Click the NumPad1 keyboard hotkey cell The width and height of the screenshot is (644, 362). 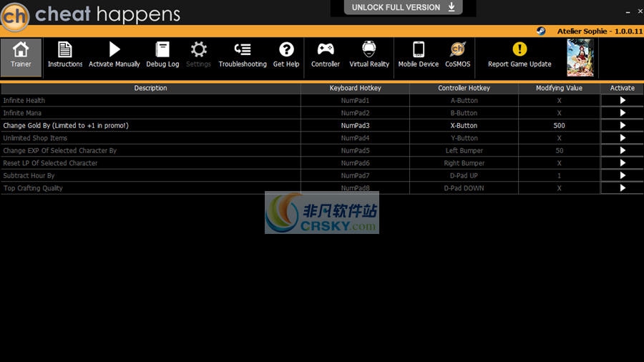coord(355,101)
